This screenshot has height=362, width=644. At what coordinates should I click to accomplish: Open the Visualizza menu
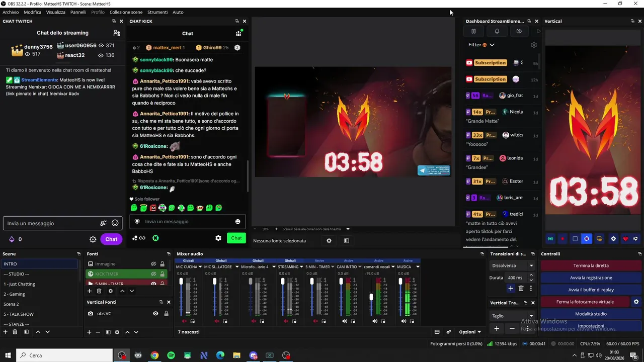[56, 12]
